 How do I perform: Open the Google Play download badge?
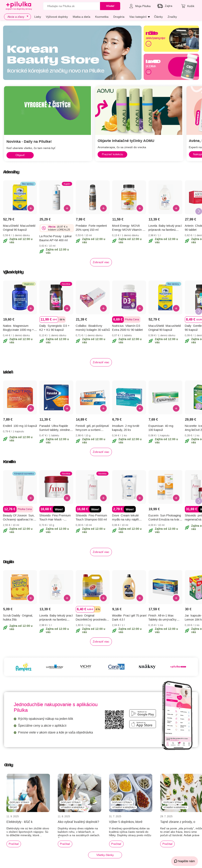pos(143,713)
